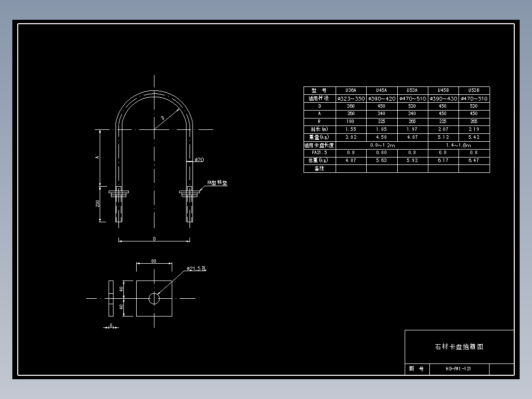Select the 适用卡盘长度 row label
Screen dimensions: 532x399
point(319,145)
